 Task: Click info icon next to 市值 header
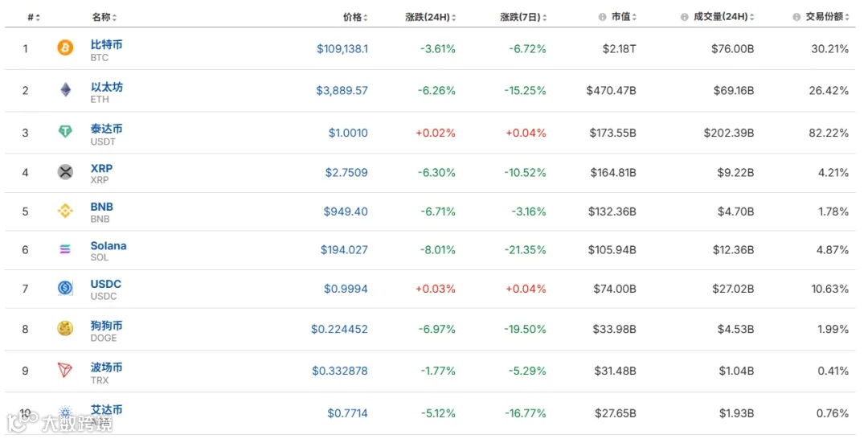click(x=602, y=17)
